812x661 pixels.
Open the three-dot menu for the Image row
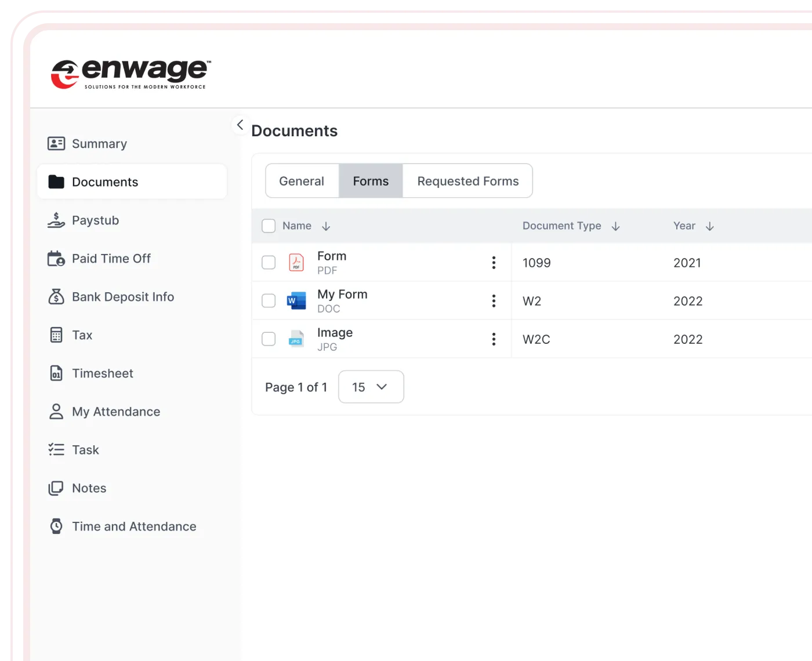click(x=494, y=339)
